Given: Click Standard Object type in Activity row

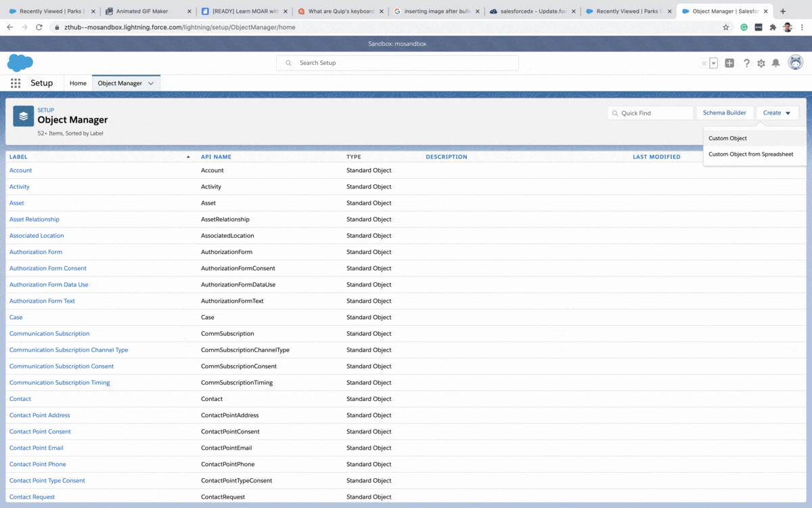Looking at the screenshot, I should [369, 187].
